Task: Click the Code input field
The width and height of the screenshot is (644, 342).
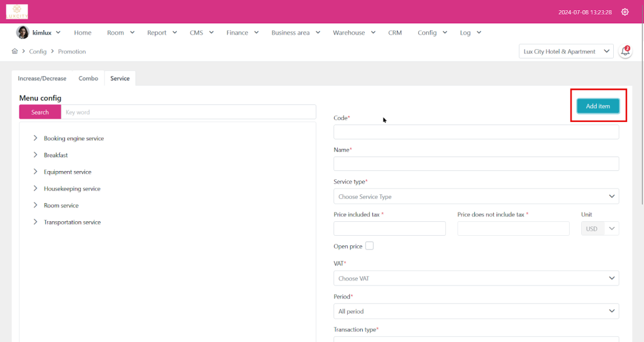Action: (475, 132)
